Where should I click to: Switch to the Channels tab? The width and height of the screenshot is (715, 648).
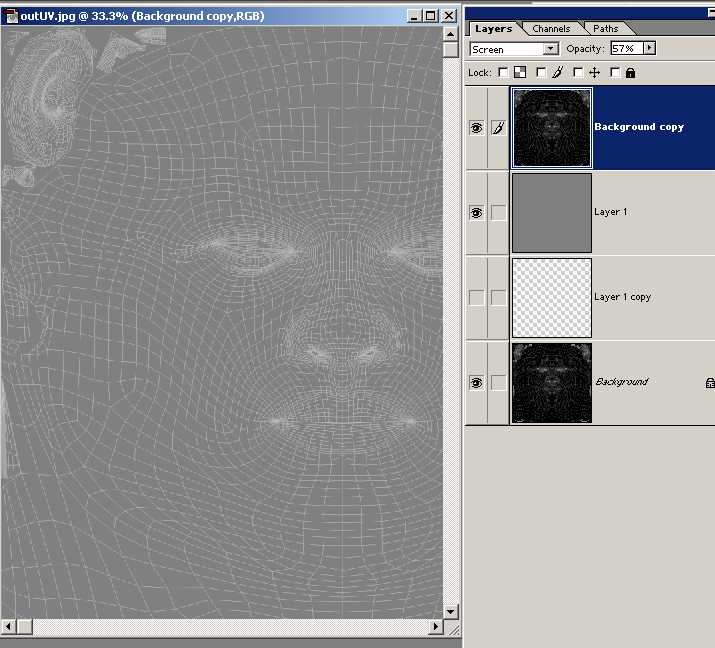point(551,29)
